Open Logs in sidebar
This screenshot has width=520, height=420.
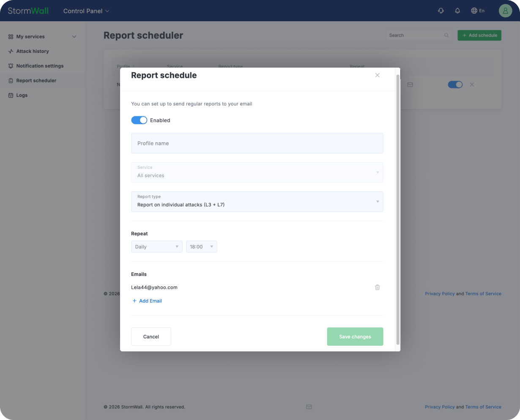pyautogui.click(x=22, y=95)
